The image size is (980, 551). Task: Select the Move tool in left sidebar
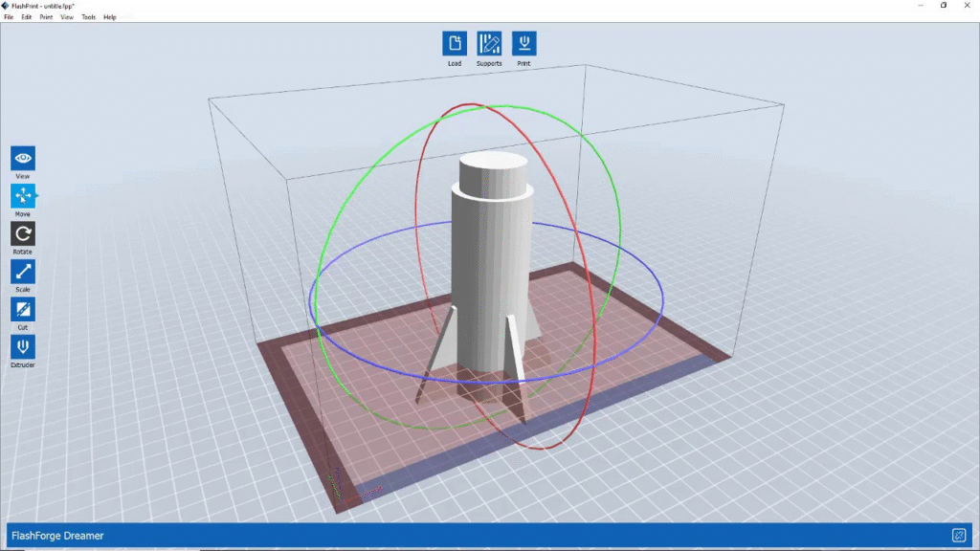23,196
